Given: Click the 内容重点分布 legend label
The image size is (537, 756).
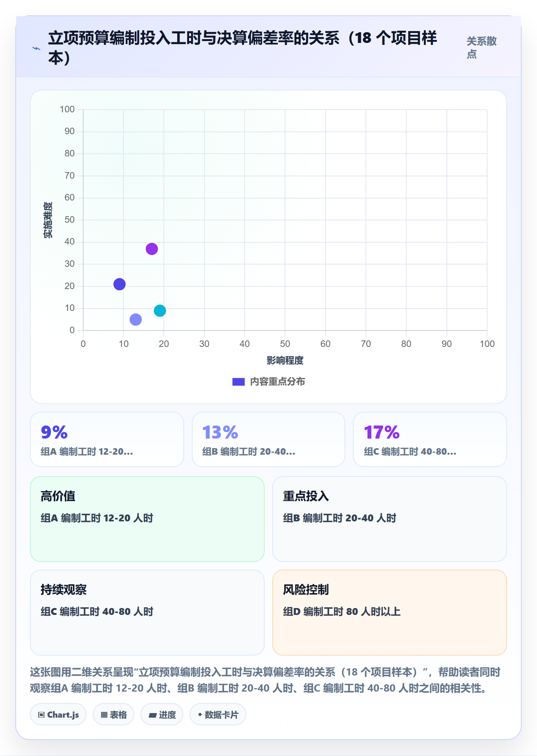Looking at the screenshot, I should [278, 382].
